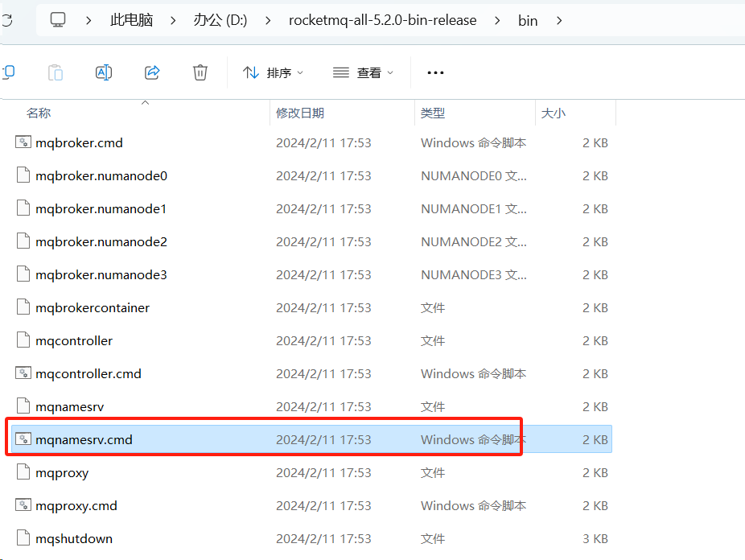Click the Paste clipboard icon in the toolbar
745x560 pixels.
click(x=56, y=72)
